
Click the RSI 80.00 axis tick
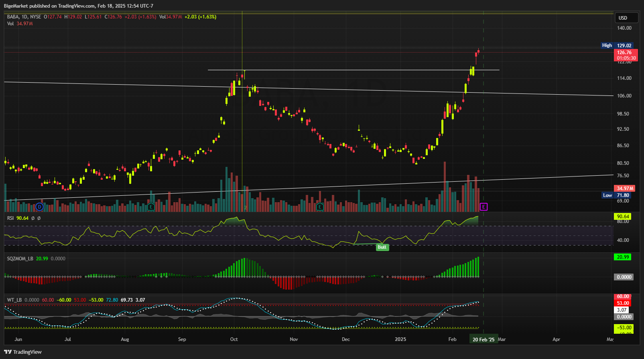pos(623,221)
